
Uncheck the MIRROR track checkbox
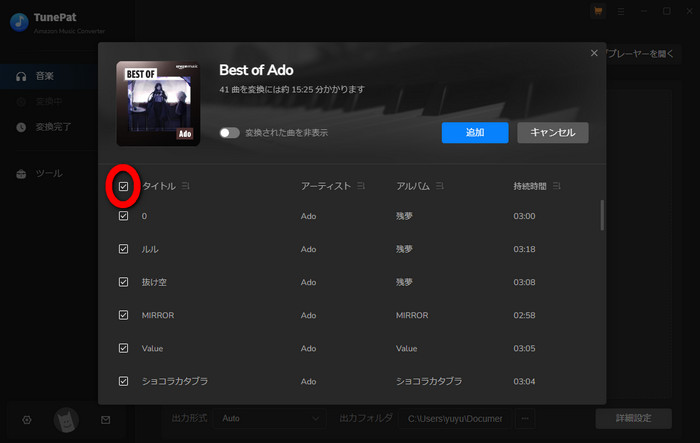coord(123,315)
